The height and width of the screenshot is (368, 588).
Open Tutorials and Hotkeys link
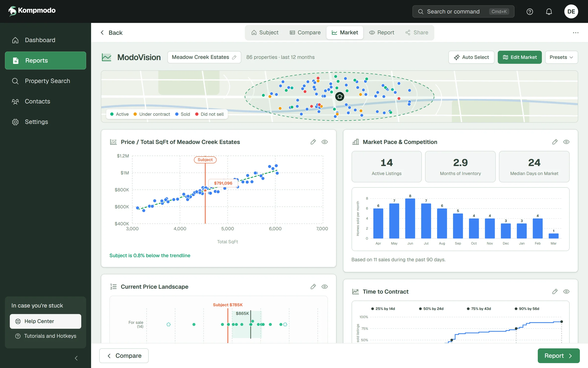[46, 336]
